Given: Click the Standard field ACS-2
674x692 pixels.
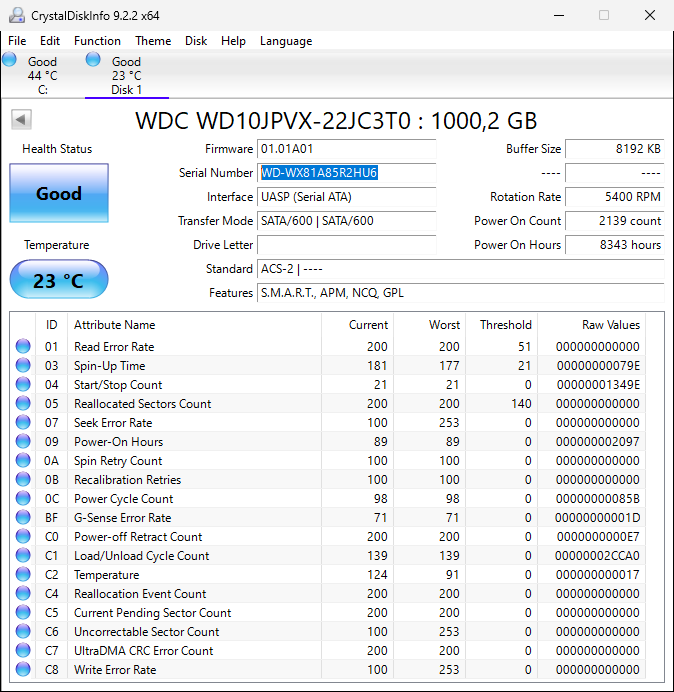Looking at the screenshot, I should pyautogui.click(x=460, y=269).
